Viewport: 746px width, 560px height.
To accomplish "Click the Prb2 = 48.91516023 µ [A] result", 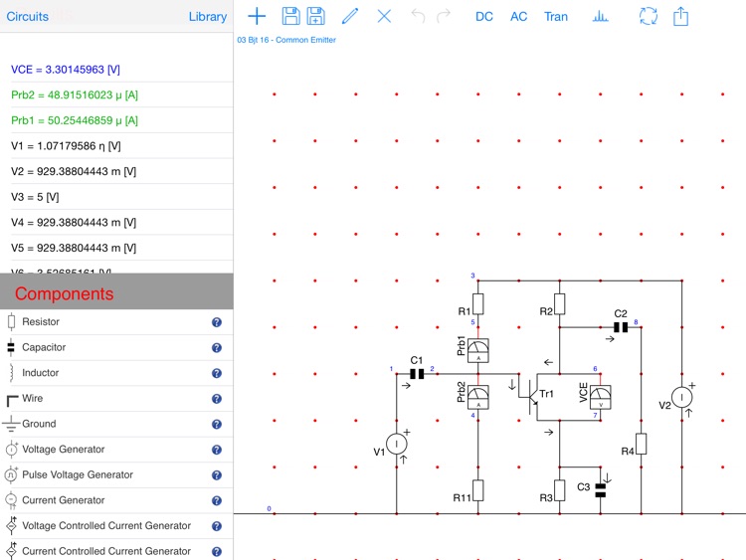I will 116,95.
